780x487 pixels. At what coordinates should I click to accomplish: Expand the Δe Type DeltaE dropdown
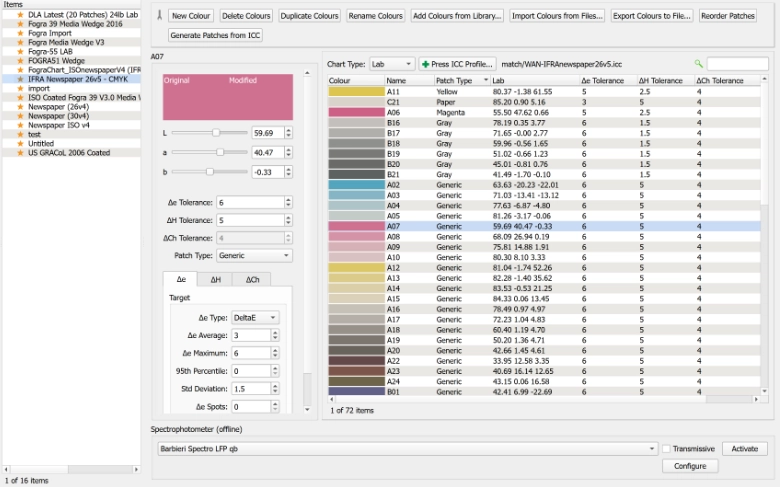pyautogui.click(x=255, y=318)
